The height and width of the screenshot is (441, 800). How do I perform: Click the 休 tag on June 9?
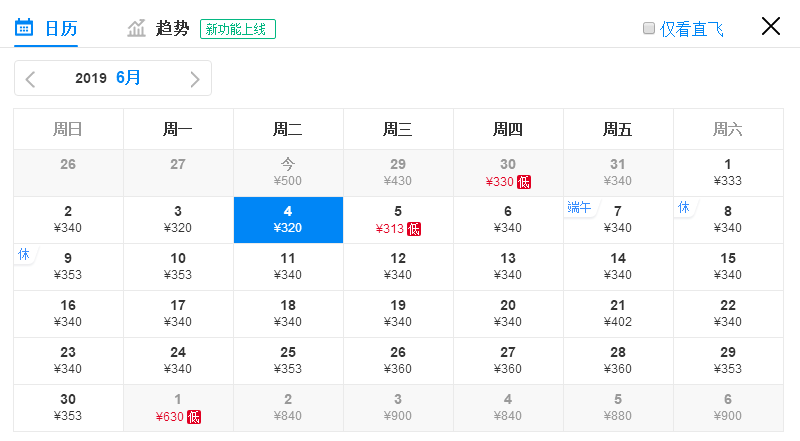click(x=23, y=254)
